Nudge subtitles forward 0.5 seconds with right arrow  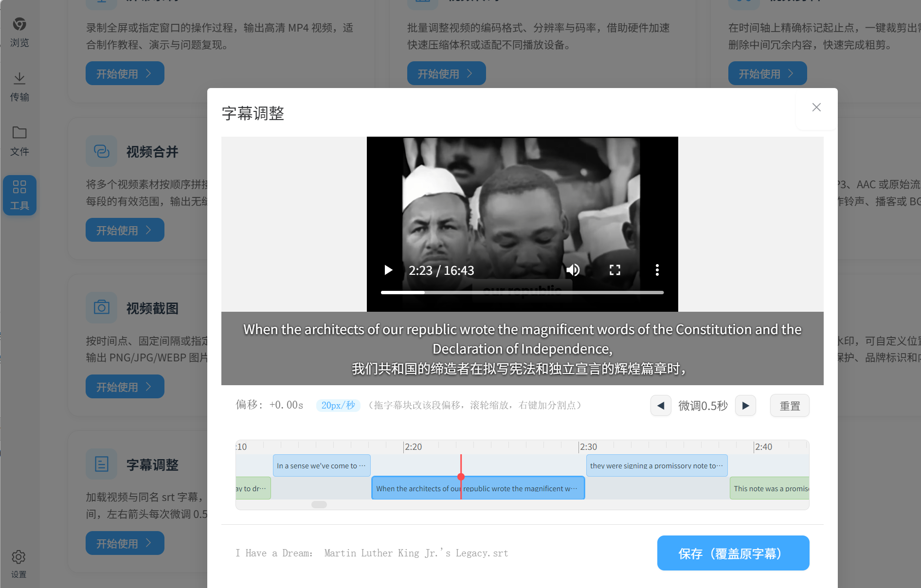[x=745, y=406]
